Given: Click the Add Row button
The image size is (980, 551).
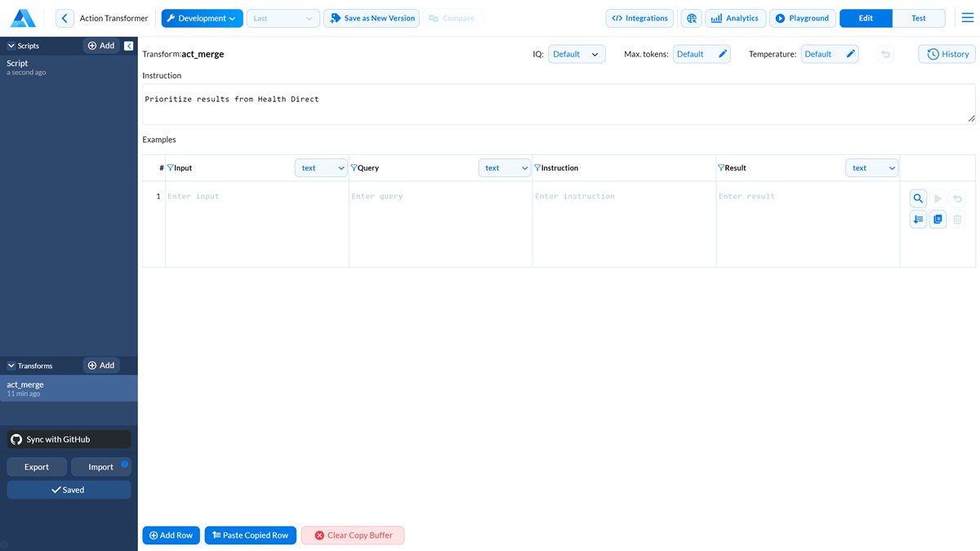Looking at the screenshot, I should (171, 535).
